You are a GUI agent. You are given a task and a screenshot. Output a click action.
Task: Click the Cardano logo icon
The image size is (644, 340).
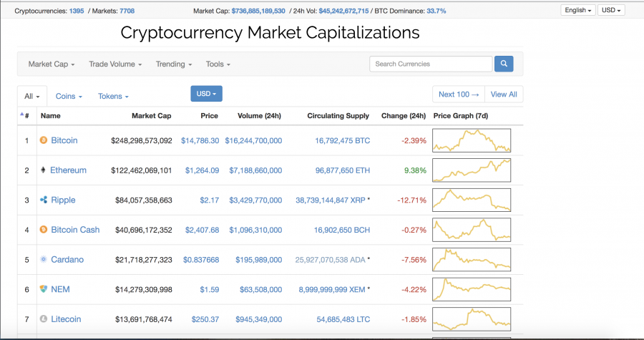click(44, 260)
